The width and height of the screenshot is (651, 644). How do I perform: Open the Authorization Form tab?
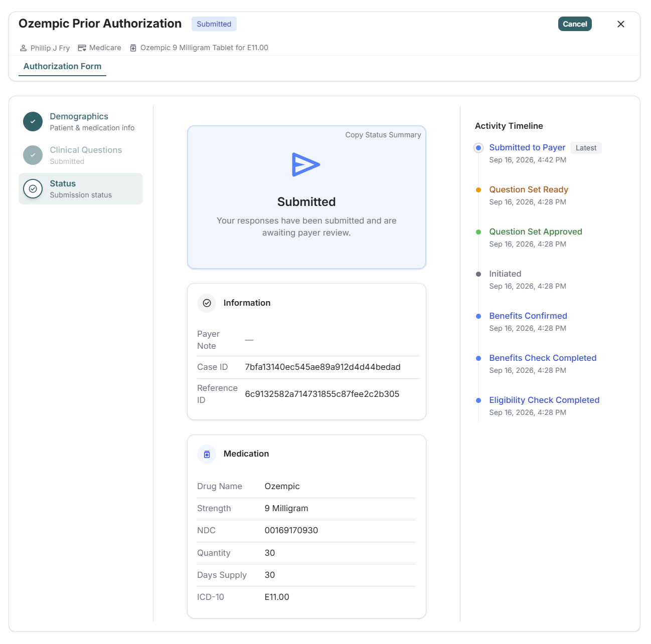(62, 67)
